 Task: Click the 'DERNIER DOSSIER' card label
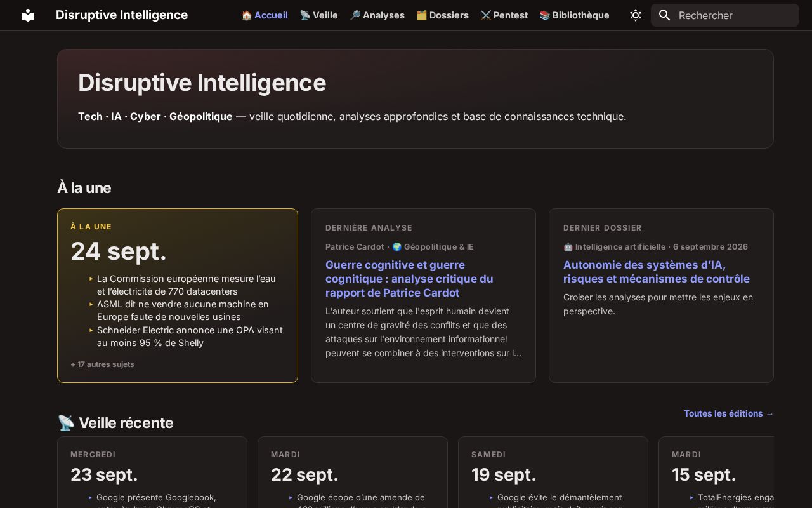coord(603,228)
